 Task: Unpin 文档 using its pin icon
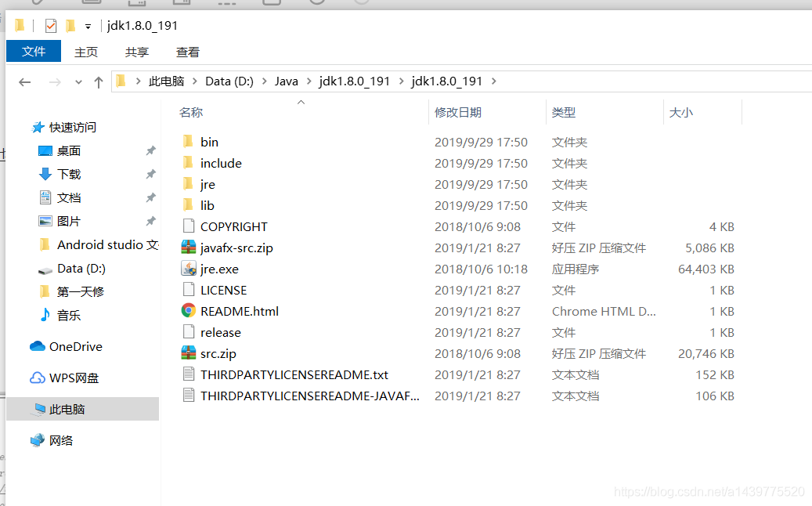150,197
